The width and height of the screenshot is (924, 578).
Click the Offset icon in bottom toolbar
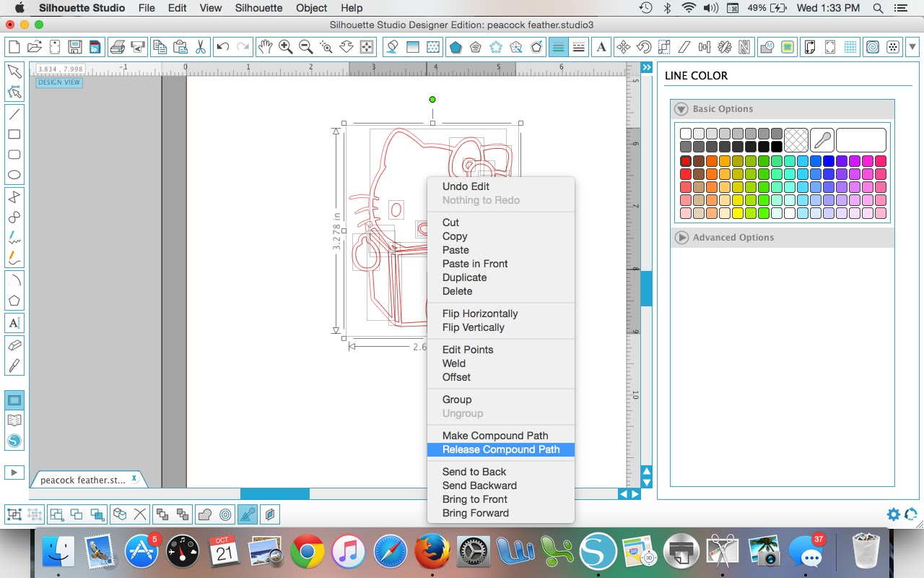coord(225,514)
